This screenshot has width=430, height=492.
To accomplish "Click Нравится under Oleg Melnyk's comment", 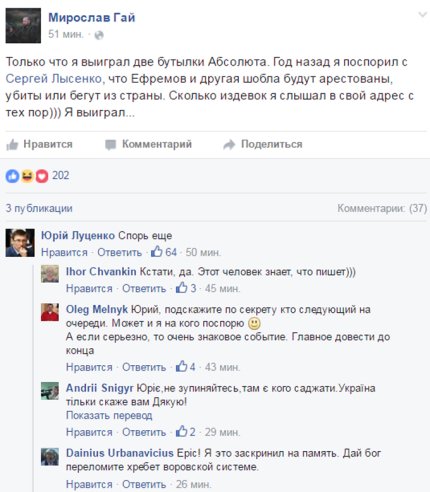I will [x=89, y=367].
